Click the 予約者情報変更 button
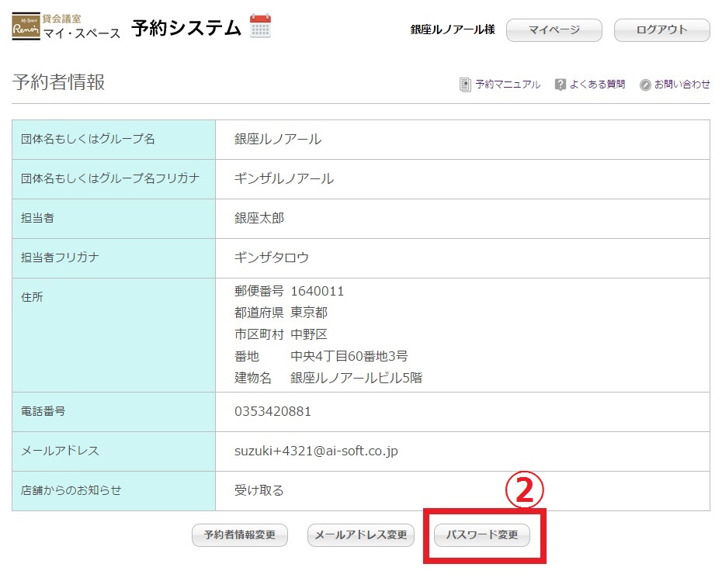The width and height of the screenshot is (722, 588). [239, 535]
